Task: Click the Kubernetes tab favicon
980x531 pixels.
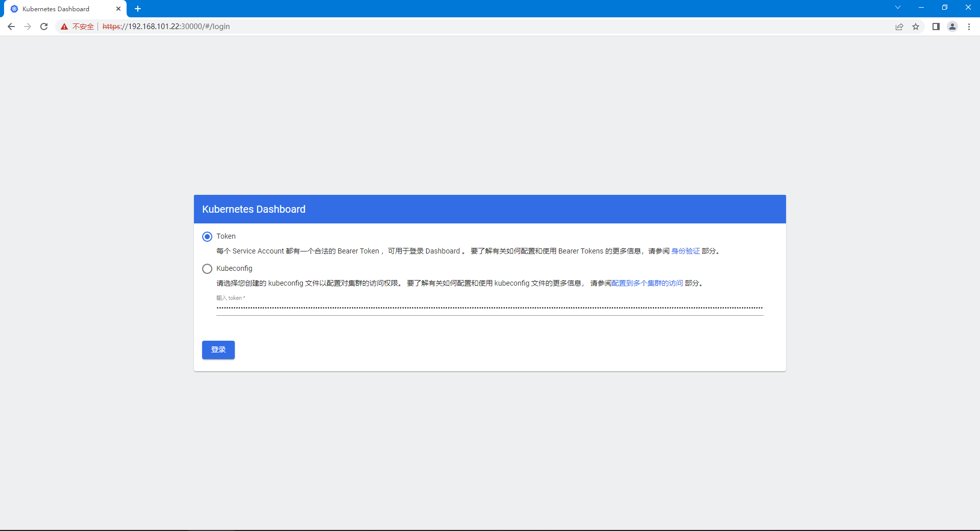Action: point(14,9)
